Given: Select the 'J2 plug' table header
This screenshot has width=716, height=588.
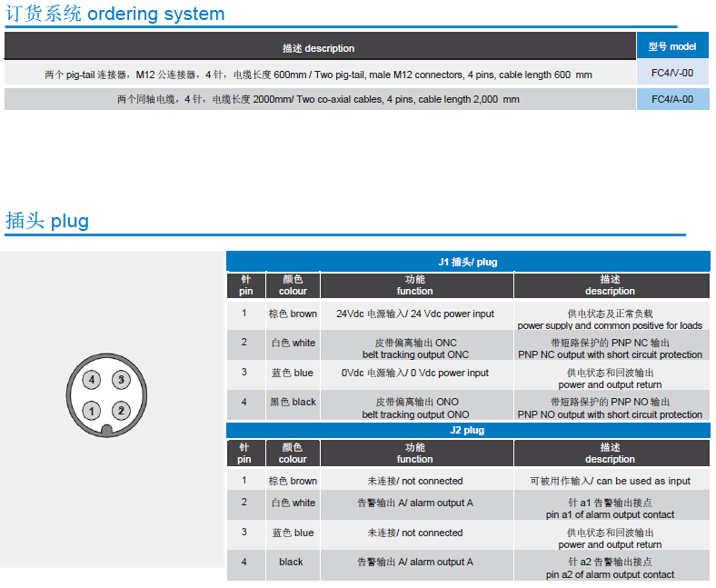Looking at the screenshot, I should click(468, 430).
